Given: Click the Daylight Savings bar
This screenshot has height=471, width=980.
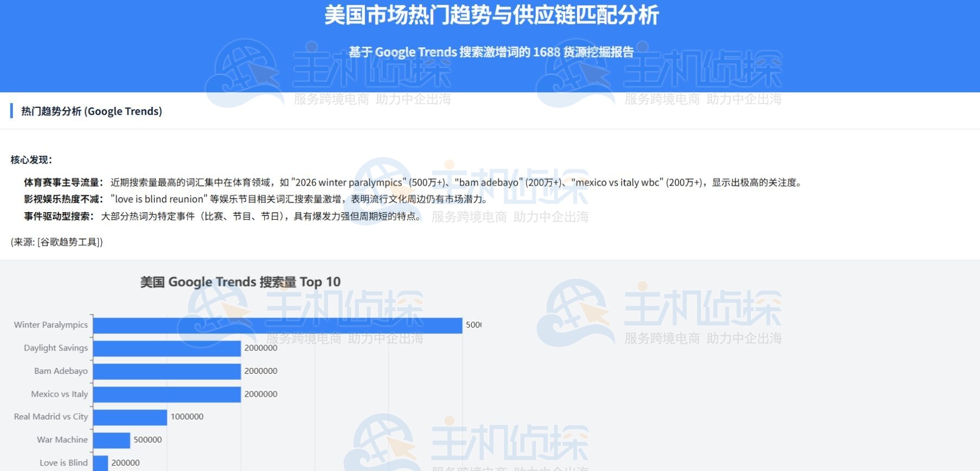Looking at the screenshot, I should coord(167,348).
